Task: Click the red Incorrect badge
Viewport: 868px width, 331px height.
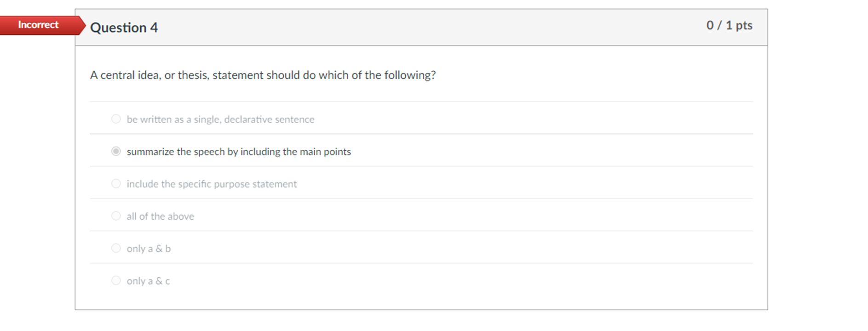Action: (39, 25)
